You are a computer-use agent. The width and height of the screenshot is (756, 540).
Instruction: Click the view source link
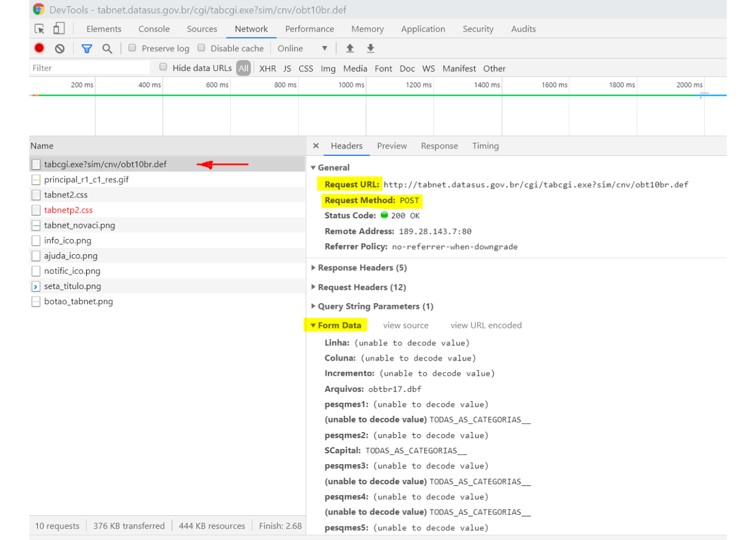pyautogui.click(x=406, y=325)
